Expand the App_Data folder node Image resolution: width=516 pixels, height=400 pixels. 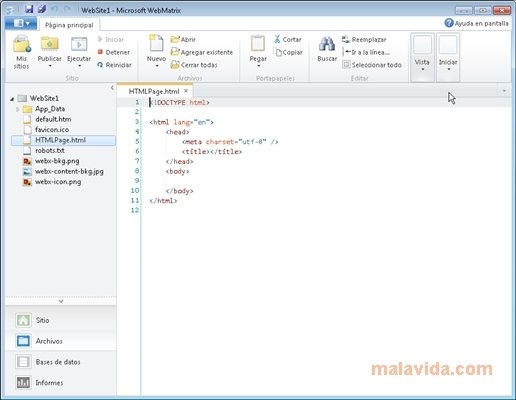17,109
